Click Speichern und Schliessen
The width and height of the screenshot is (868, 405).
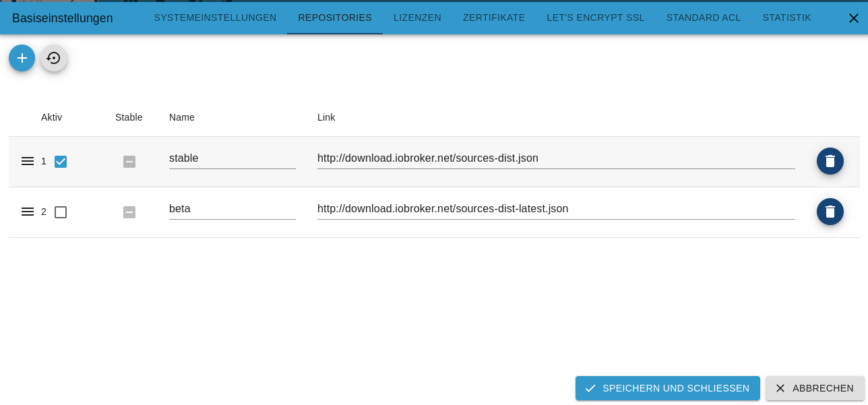[667, 388]
